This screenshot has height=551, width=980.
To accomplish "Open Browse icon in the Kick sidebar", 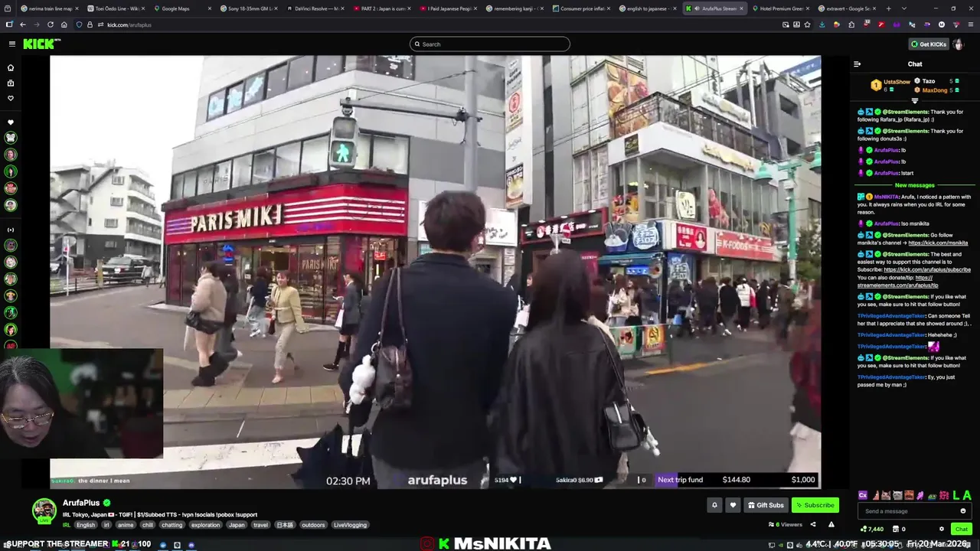I will pyautogui.click(x=11, y=83).
